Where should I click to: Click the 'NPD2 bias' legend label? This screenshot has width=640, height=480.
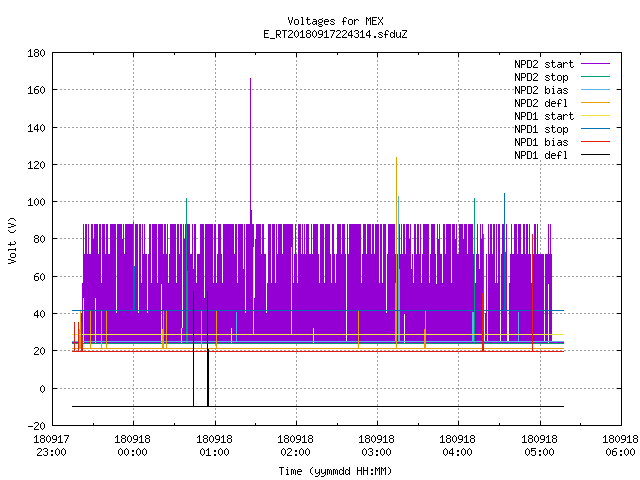tap(541, 90)
